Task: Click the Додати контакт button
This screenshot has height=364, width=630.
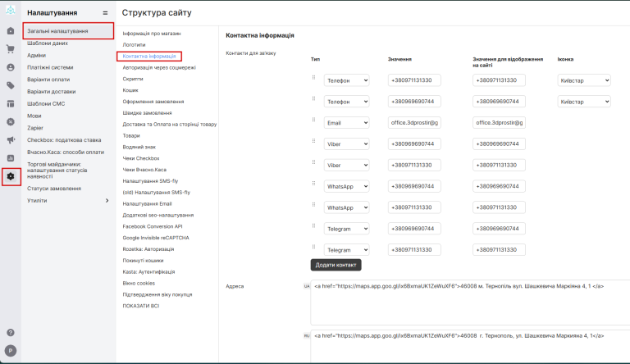Action: pos(336,265)
